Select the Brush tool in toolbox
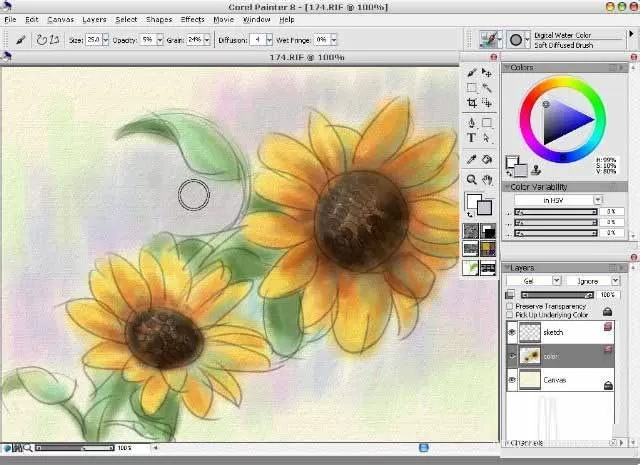Screen dimensions: 640x465 point(472,73)
